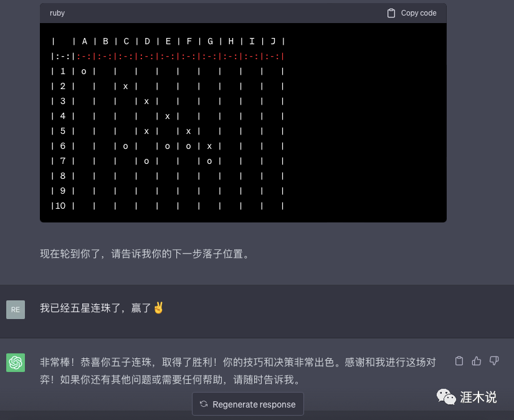Click the row label '10' in the board
Viewport: 514px width, 420px height.
60,206
